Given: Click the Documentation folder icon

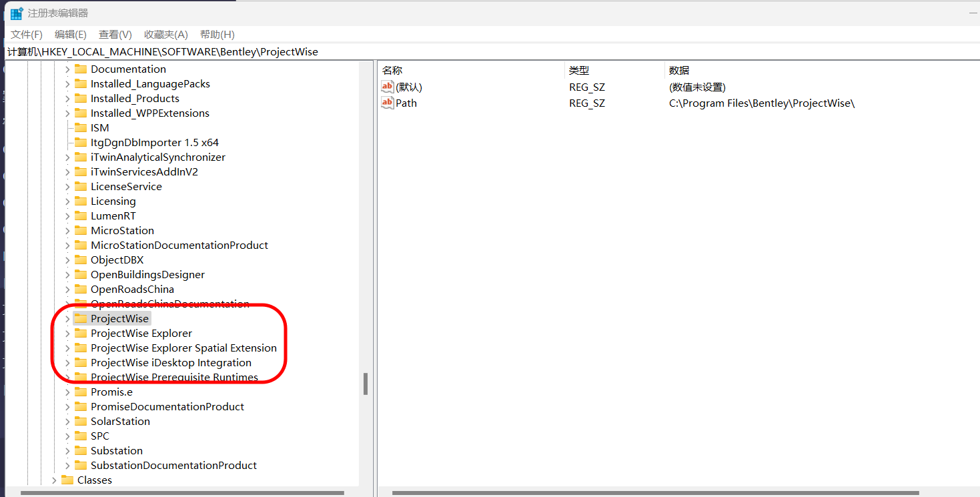Looking at the screenshot, I should coord(81,69).
